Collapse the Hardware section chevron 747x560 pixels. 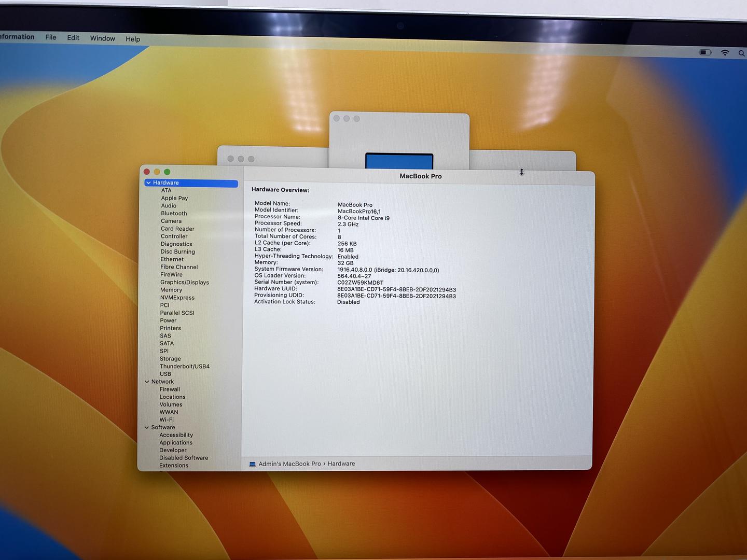pyautogui.click(x=148, y=183)
